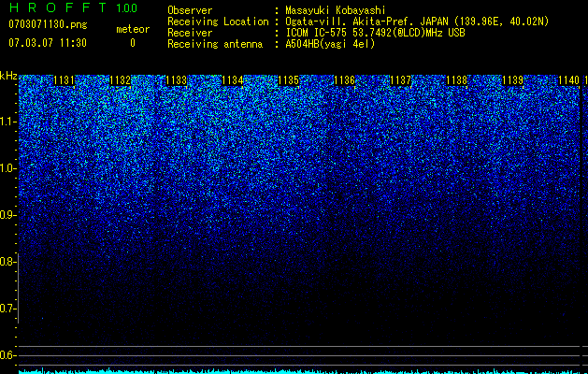Screen dimensions: 588x374
Task: Click the kHz axis unit label
Action: (x=8, y=76)
